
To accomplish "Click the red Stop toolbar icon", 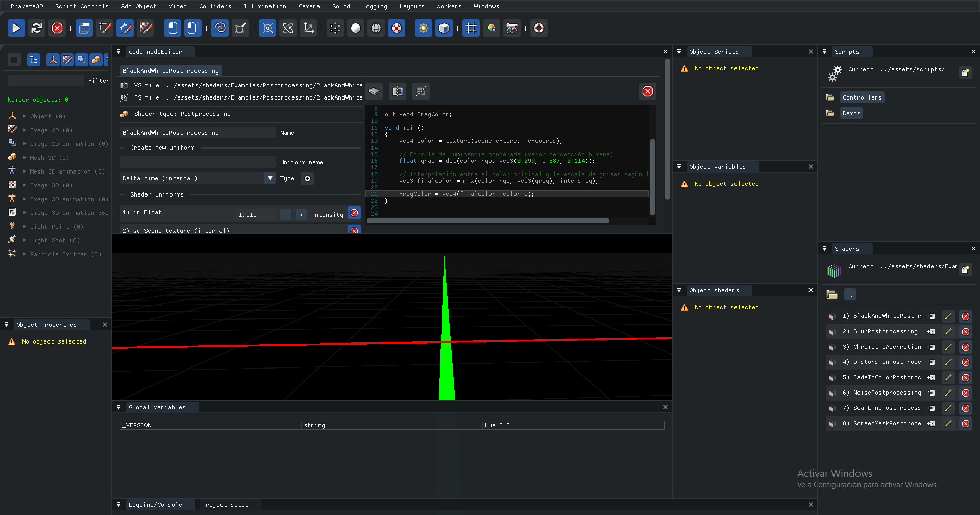I will (57, 28).
